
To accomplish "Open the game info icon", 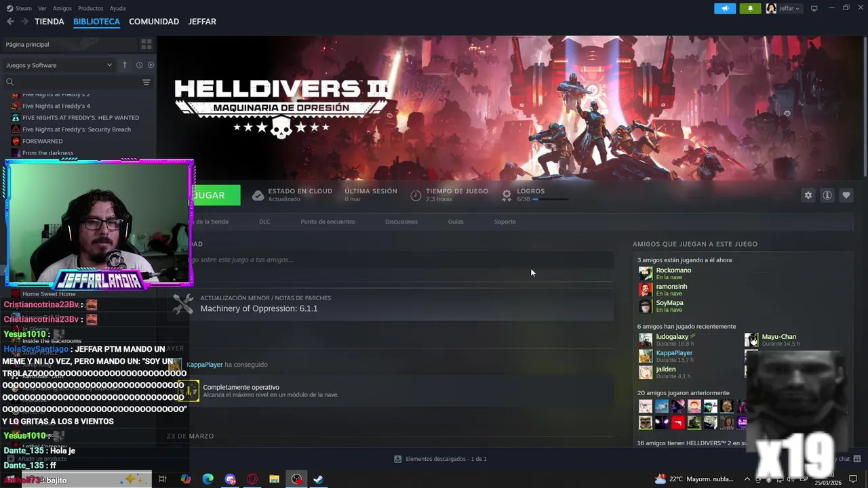I will 827,195.
